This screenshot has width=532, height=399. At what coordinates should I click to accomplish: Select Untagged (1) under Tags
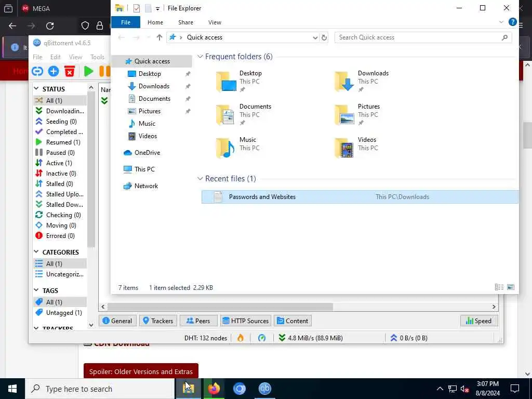tap(60, 312)
